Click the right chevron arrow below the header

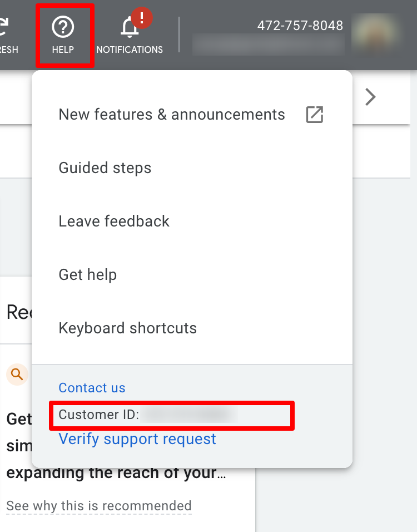click(370, 97)
